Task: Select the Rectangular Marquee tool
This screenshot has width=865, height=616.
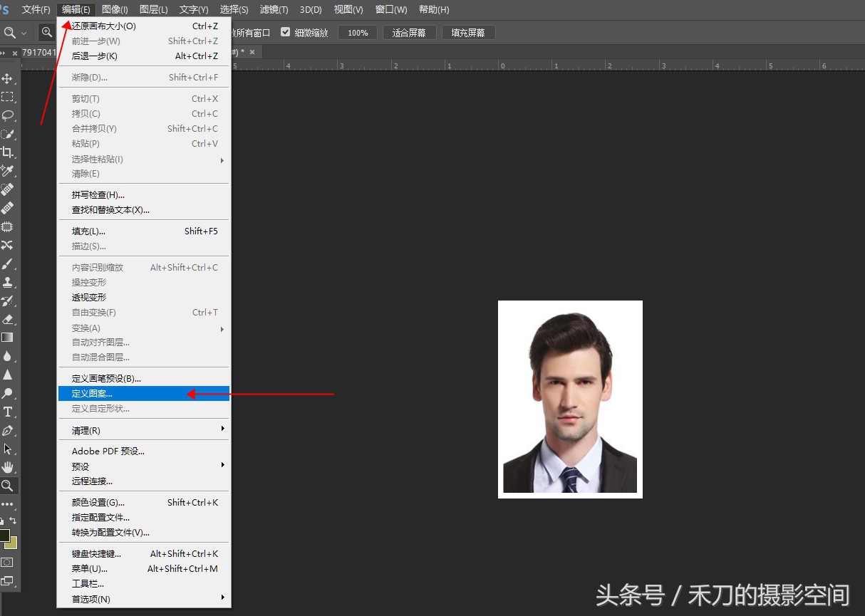Action: pos(8,97)
